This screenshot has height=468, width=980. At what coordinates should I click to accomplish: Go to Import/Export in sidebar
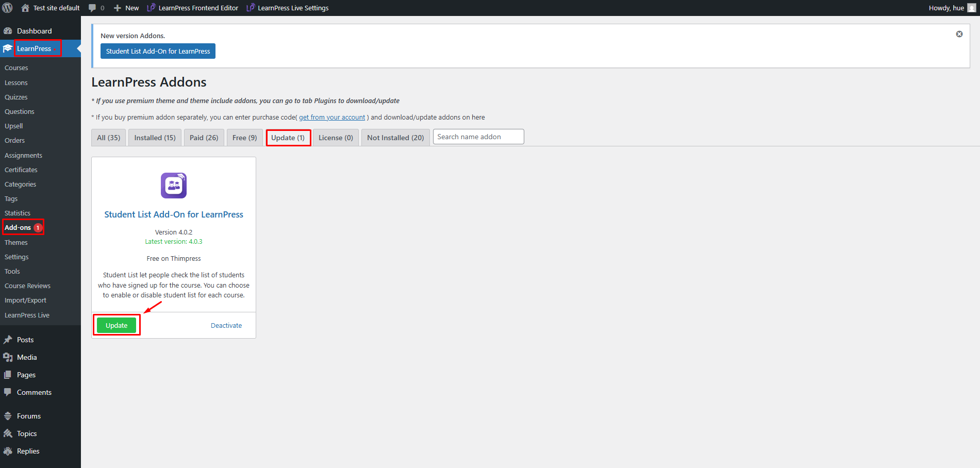coord(25,300)
